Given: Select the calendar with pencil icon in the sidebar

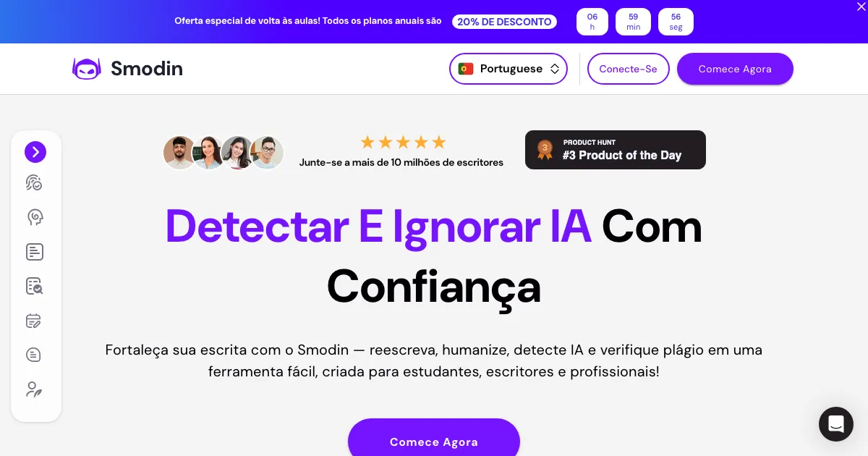Looking at the screenshot, I should click(x=34, y=321).
